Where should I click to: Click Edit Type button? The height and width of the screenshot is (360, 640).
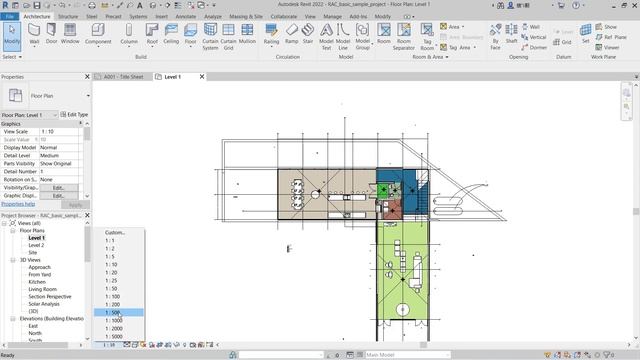[x=74, y=115]
